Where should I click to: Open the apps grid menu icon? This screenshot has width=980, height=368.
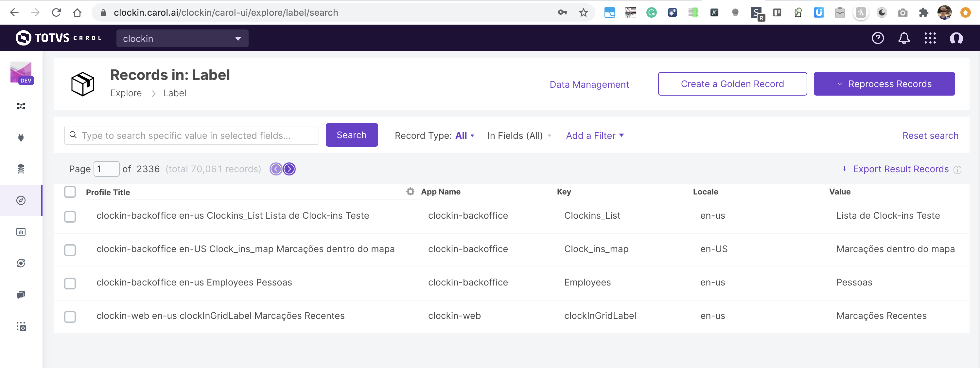coord(930,38)
